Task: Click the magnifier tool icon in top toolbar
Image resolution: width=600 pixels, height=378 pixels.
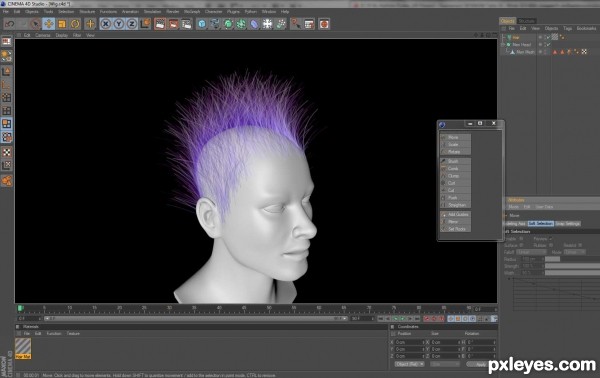Action: [x=296, y=24]
